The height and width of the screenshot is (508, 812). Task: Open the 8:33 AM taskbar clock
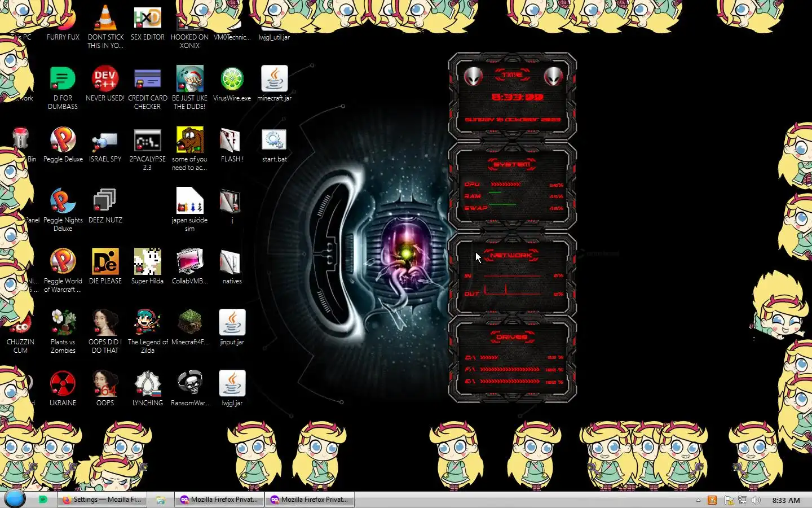(786, 500)
